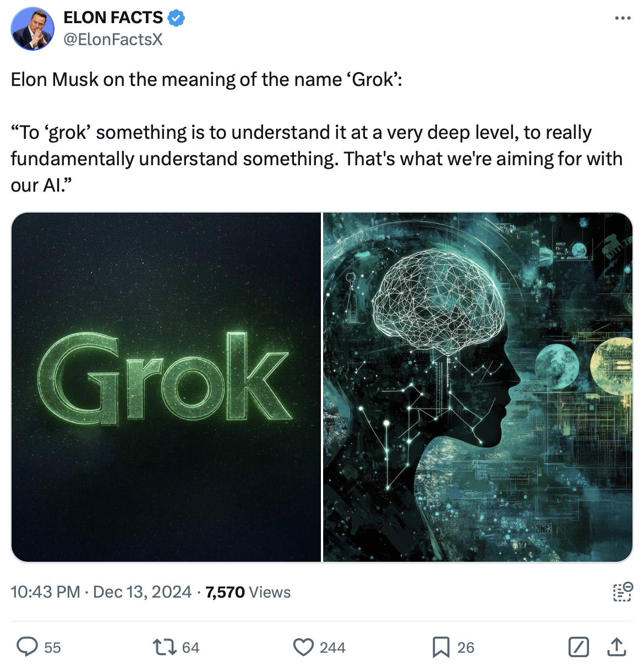Viewport: 644px width, 672px height.
Task: Repost the tweet with the arrows icon
Action: click(x=163, y=647)
